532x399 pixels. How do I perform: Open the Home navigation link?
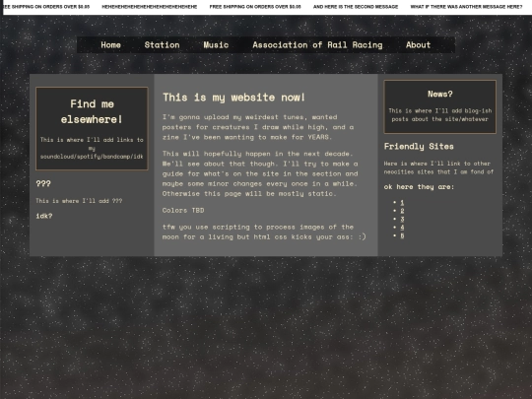[110, 44]
